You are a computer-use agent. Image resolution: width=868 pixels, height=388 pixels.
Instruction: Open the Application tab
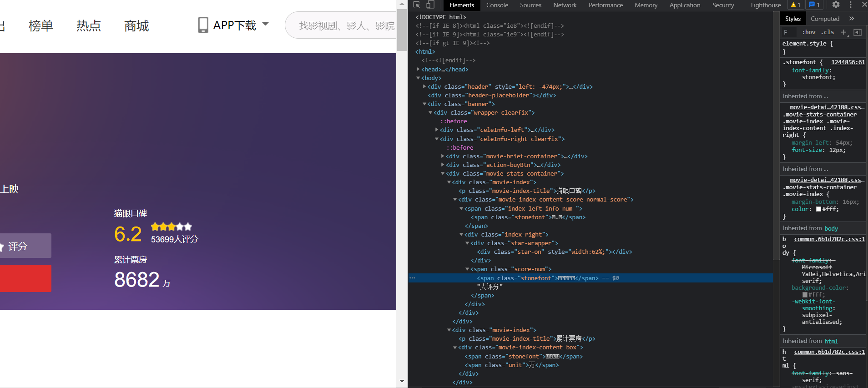pos(685,5)
